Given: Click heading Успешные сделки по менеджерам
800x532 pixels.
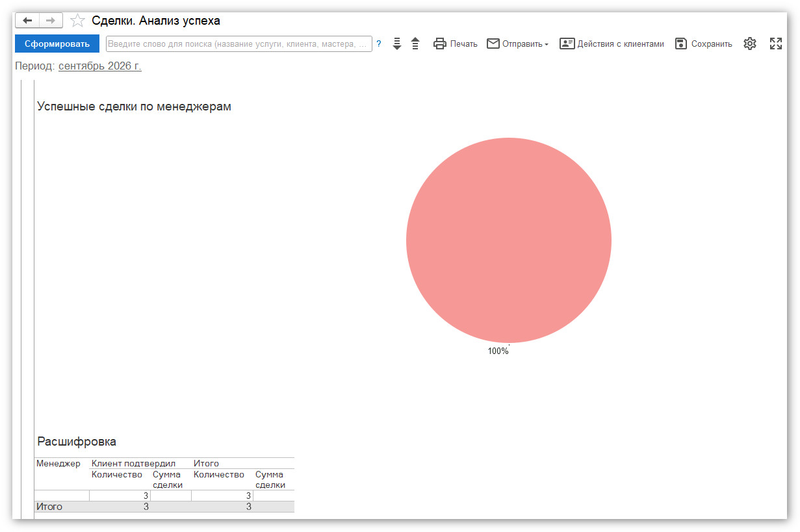Looking at the screenshot, I should 135,107.
